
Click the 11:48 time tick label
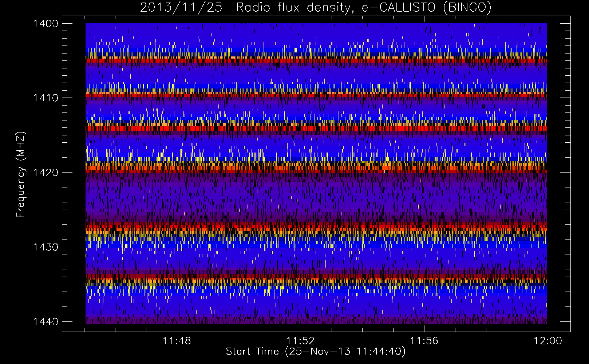click(x=177, y=341)
